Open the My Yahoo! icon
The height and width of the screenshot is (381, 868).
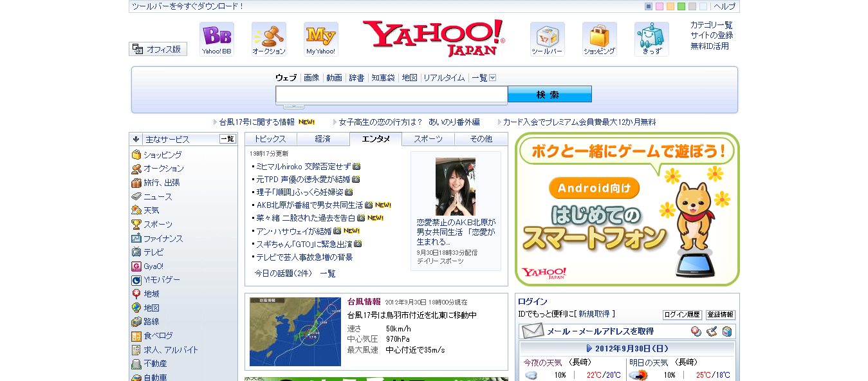tap(321, 39)
